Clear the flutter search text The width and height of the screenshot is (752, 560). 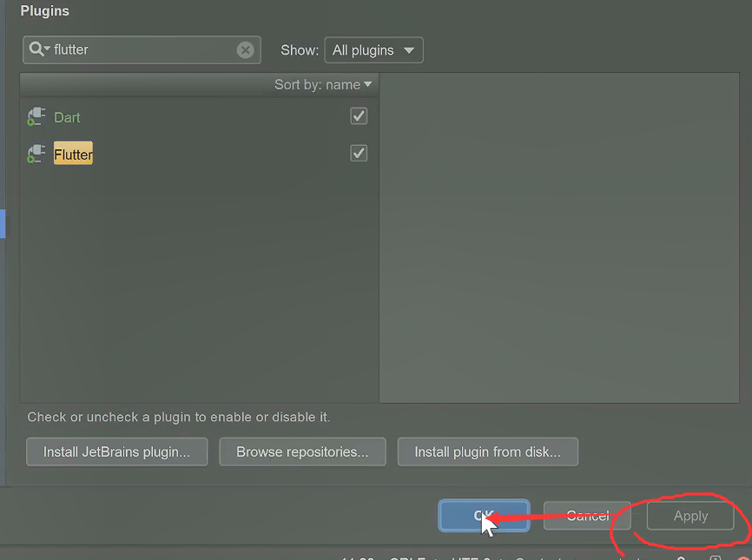245,49
